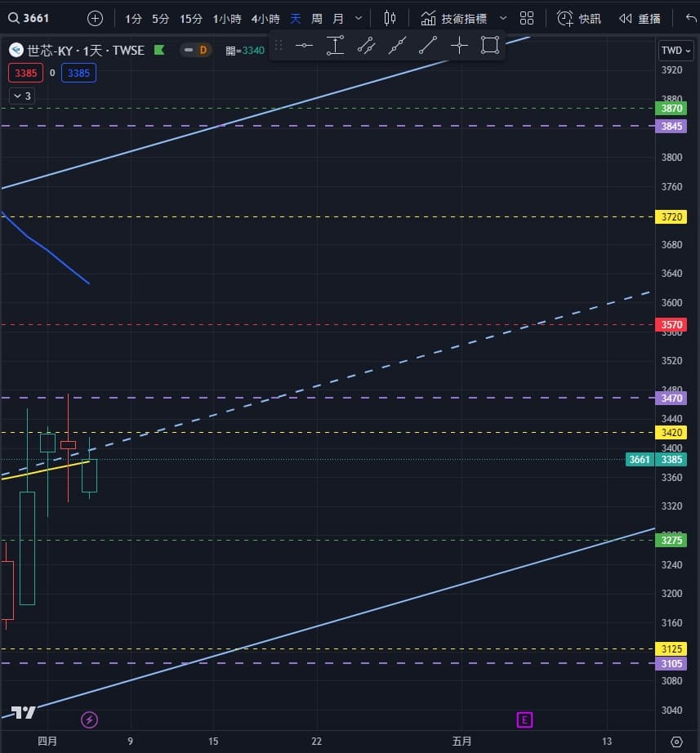Select the rectangle shape drawing tool
Image resolution: width=700 pixels, height=753 pixels.
pos(490,46)
